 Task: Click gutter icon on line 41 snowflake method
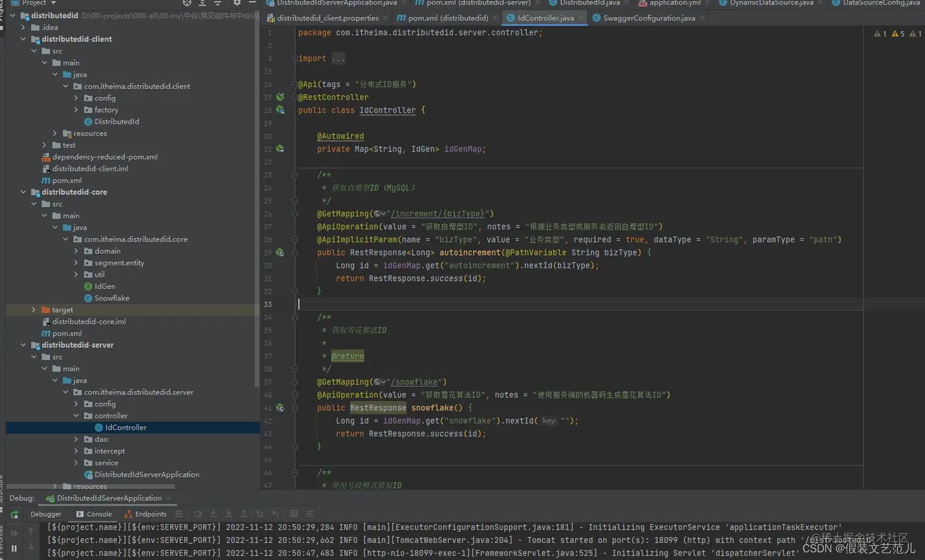280,408
